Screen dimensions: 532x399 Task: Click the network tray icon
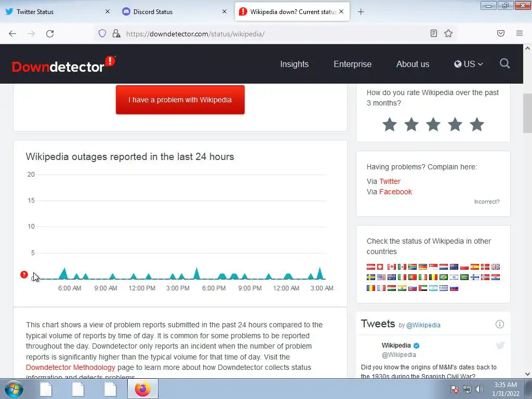click(467, 389)
